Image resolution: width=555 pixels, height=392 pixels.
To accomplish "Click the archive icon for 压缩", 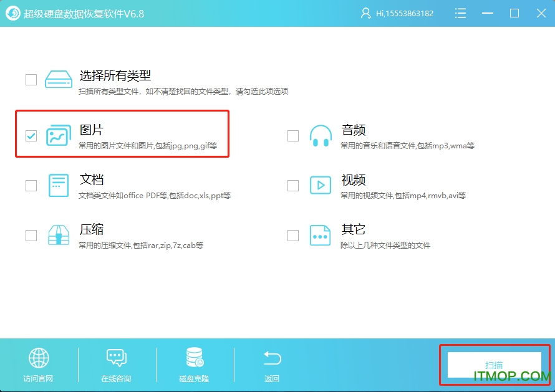I will 59,235.
